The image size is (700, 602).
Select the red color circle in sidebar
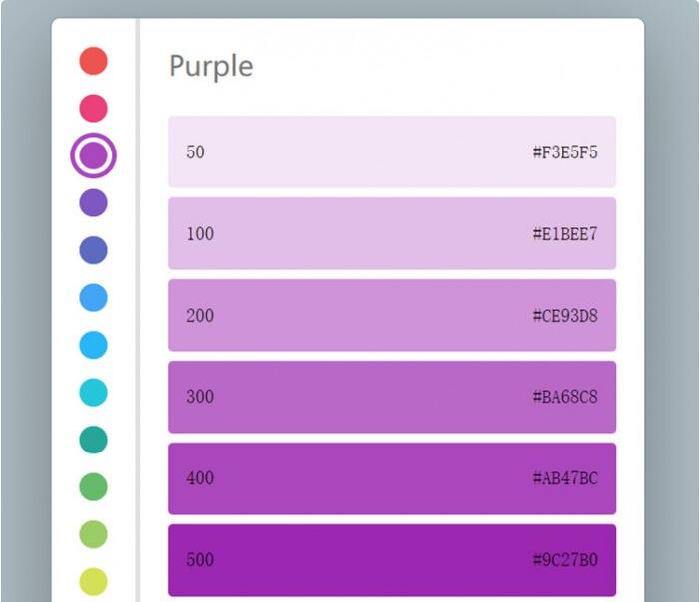pos(93,60)
